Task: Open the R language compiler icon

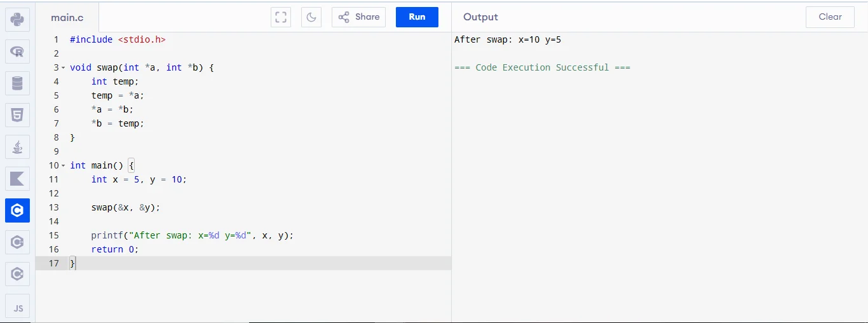Action: (x=17, y=52)
